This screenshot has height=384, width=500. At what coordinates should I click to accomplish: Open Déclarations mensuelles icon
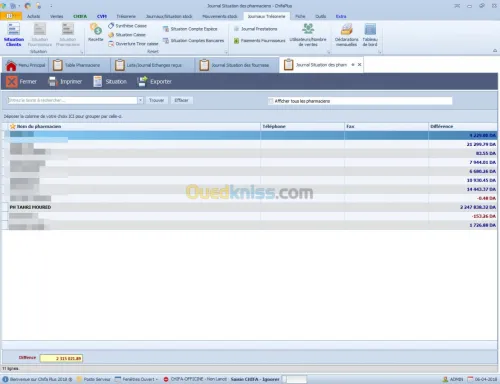pos(347,29)
